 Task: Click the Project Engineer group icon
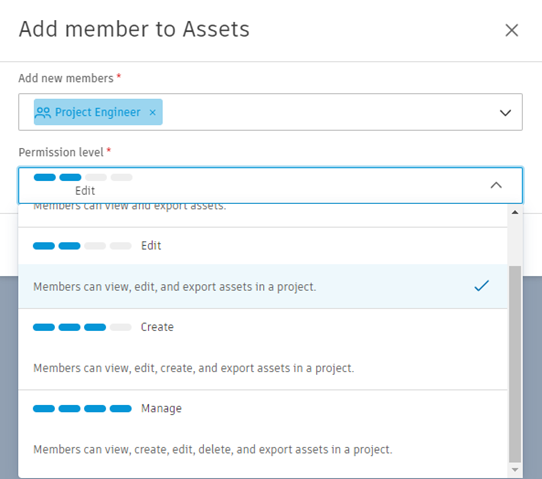click(43, 112)
